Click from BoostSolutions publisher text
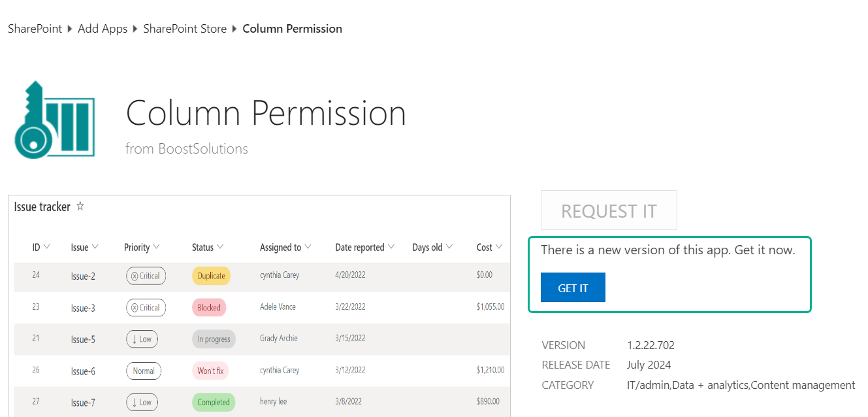Image resolution: width=868 pixels, height=417 pixels. pyautogui.click(x=187, y=148)
